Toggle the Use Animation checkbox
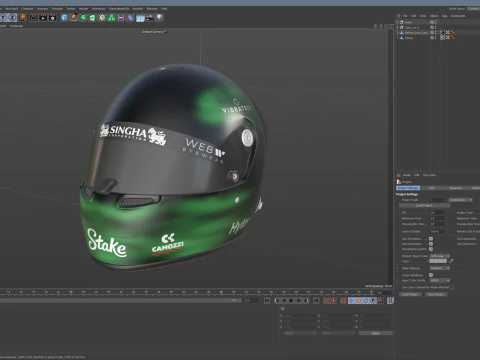The width and height of the screenshot is (480, 360). click(x=431, y=239)
